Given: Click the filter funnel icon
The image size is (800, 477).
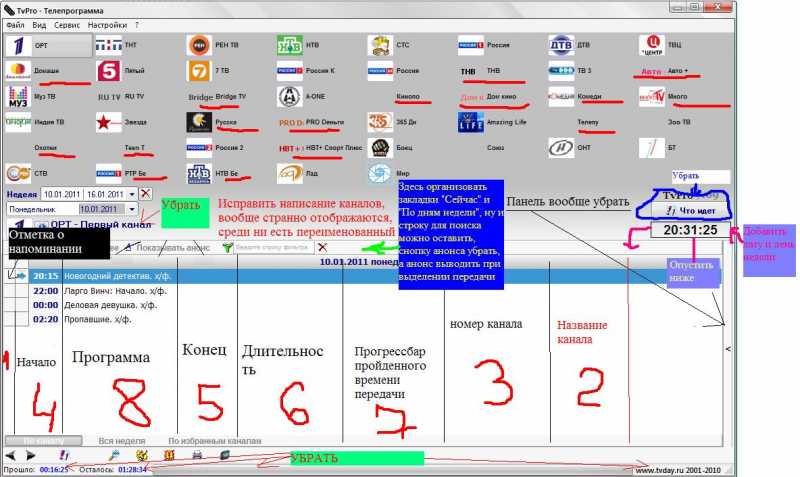Looking at the screenshot, I should pos(228,247).
